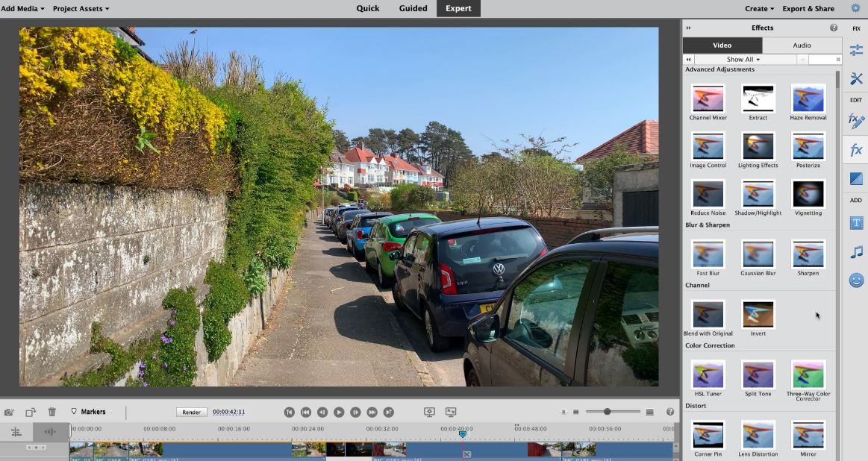868x461 pixels.
Task: Click the scissors split icon on the playhead
Action: (466, 454)
